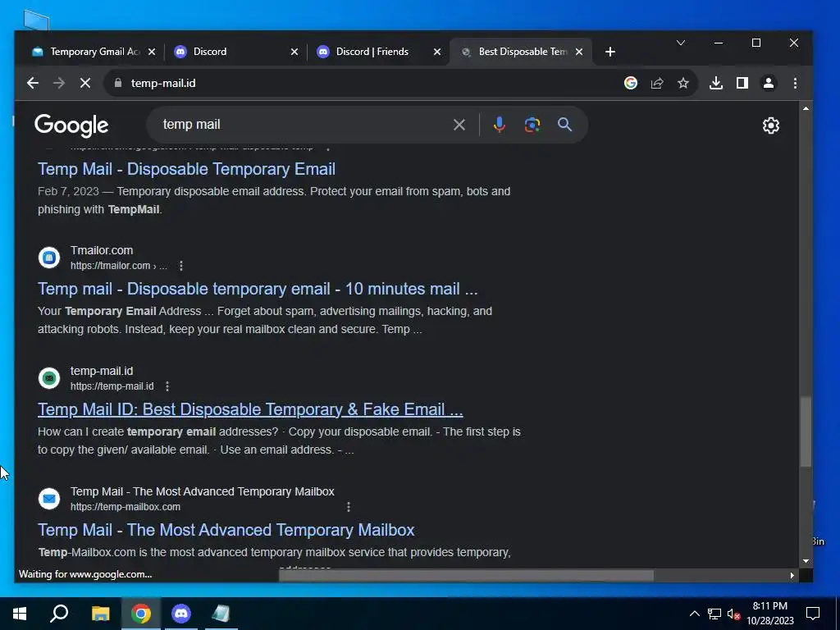Click the https://tmailor.com URL text
The height and width of the screenshot is (630, 840).
118,266
